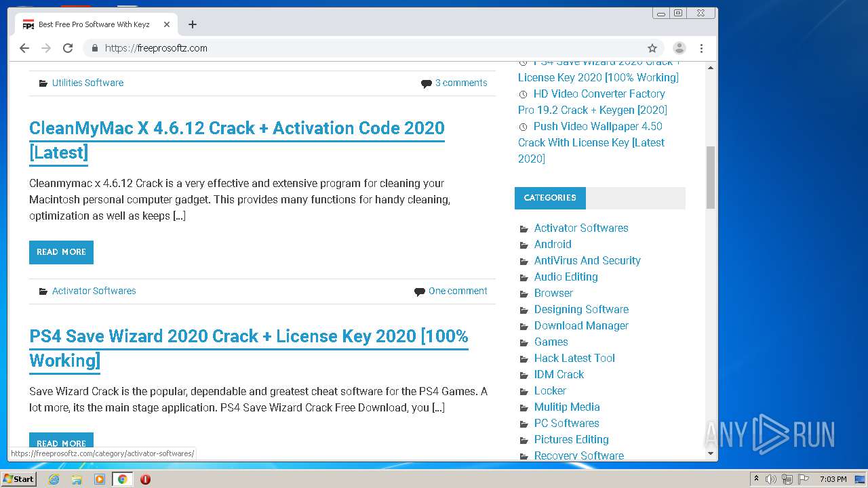Viewport: 868px width, 488px height.
Task: Open AntiVirus And Security category
Action: click(x=587, y=260)
